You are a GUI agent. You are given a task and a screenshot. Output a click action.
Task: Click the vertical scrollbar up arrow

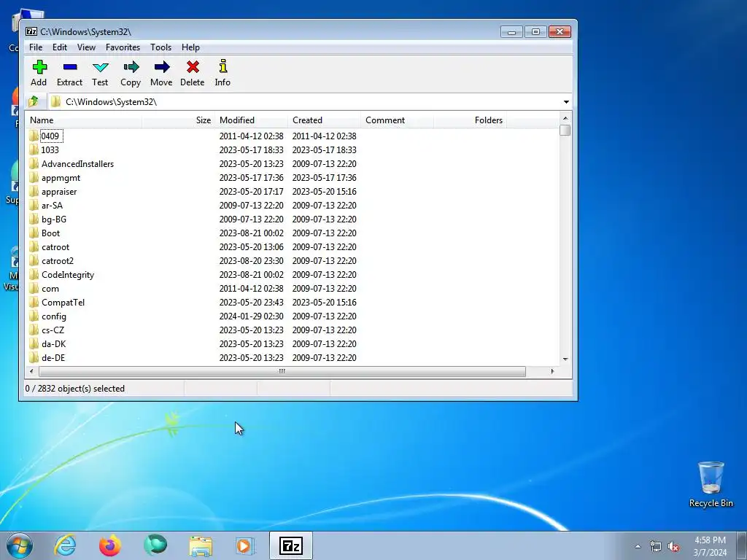point(565,118)
